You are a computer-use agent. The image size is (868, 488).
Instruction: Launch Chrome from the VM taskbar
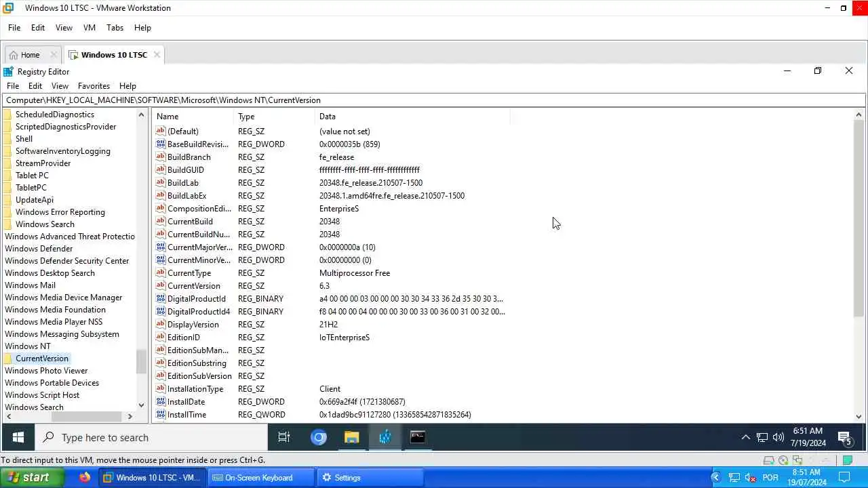pyautogui.click(x=319, y=437)
